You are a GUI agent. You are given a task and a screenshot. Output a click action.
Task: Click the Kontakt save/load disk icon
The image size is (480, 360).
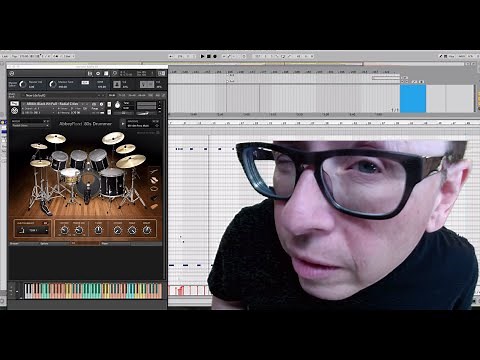tap(90, 73)
